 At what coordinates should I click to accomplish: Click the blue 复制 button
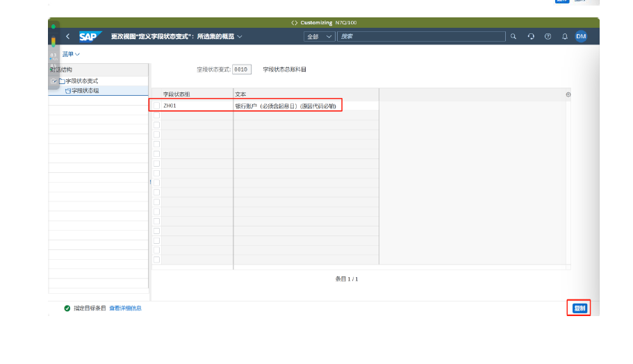[579, 308]
